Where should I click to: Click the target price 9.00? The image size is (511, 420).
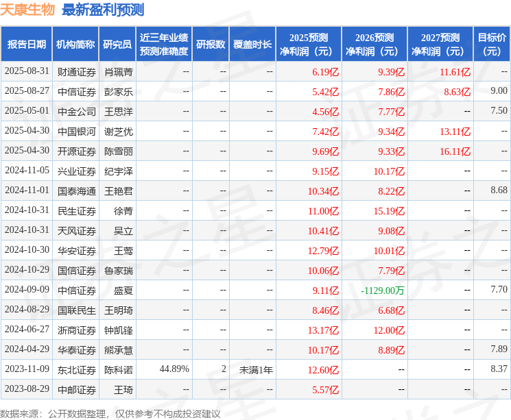pyautogui.click(x=499, y=90)
